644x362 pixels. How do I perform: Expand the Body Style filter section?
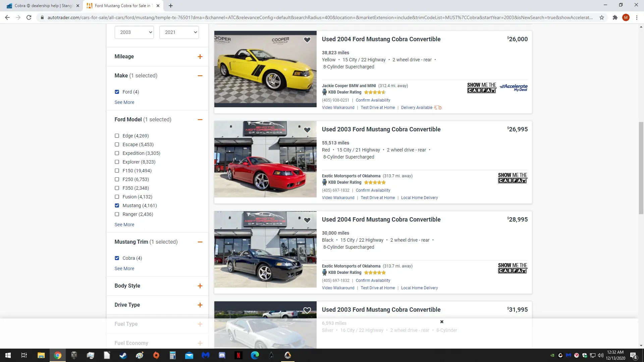(x=200, y=286)
